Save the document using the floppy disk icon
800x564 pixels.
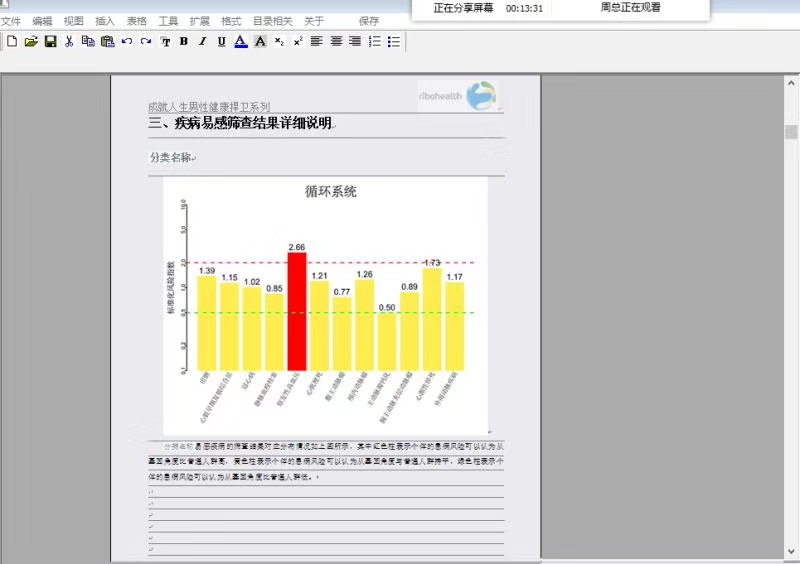(x=50, y=41)
